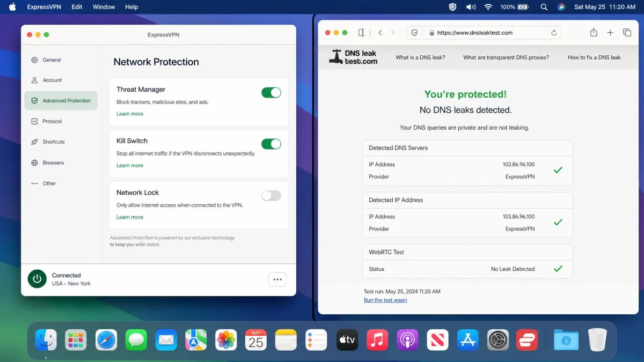Open Launchpad from the Dock
The width and height of the screenshot is (644, 362).
76,339
